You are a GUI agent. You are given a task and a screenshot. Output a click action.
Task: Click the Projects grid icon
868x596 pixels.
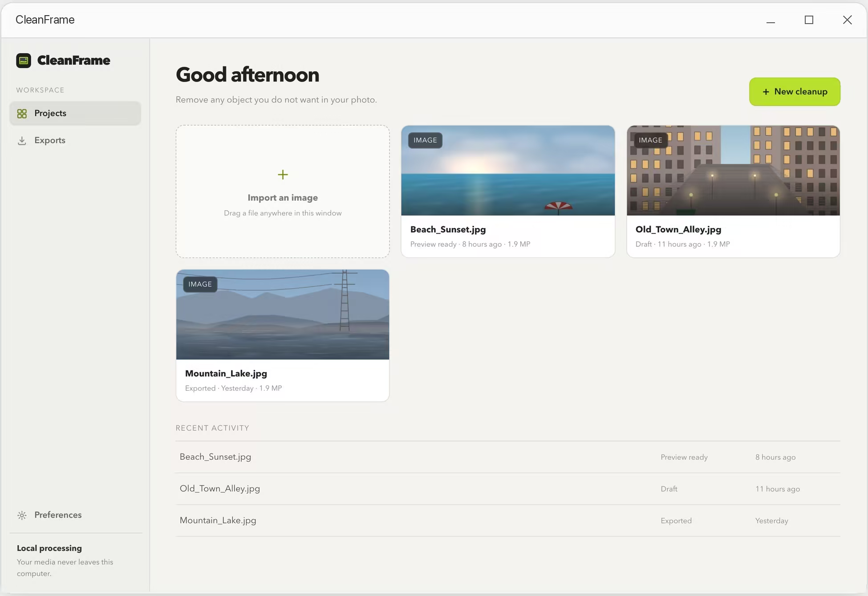(22, 114)
